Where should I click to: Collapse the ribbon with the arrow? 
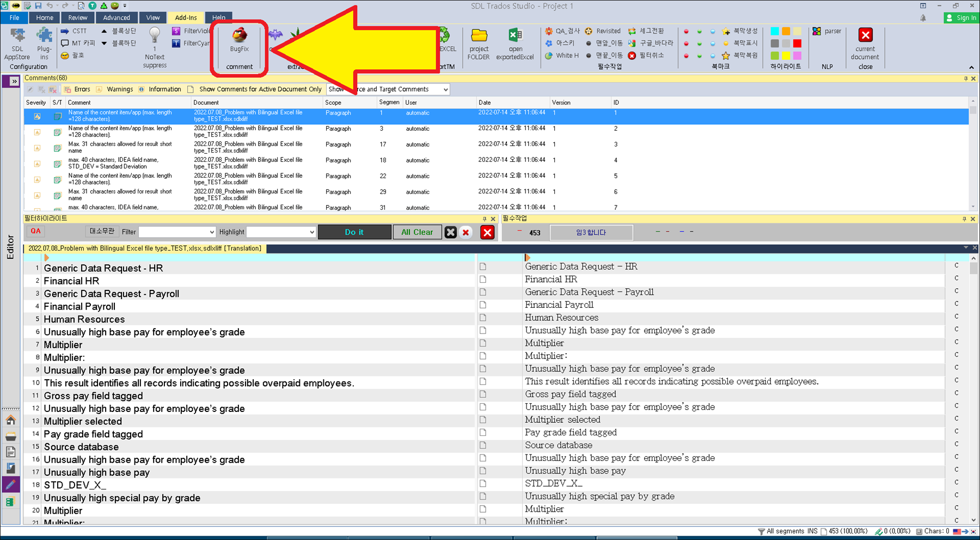coord(971,67)
